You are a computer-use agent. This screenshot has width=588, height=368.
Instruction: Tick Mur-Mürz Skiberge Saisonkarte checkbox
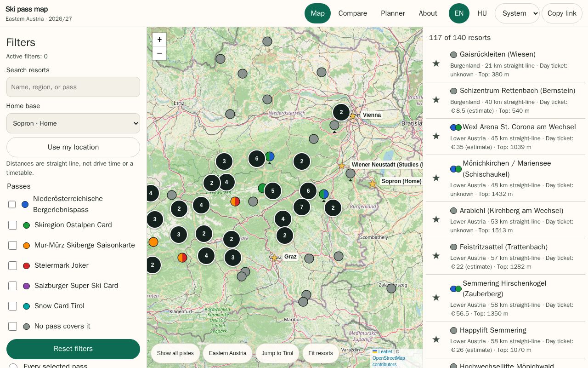click(x=13, y=245)
